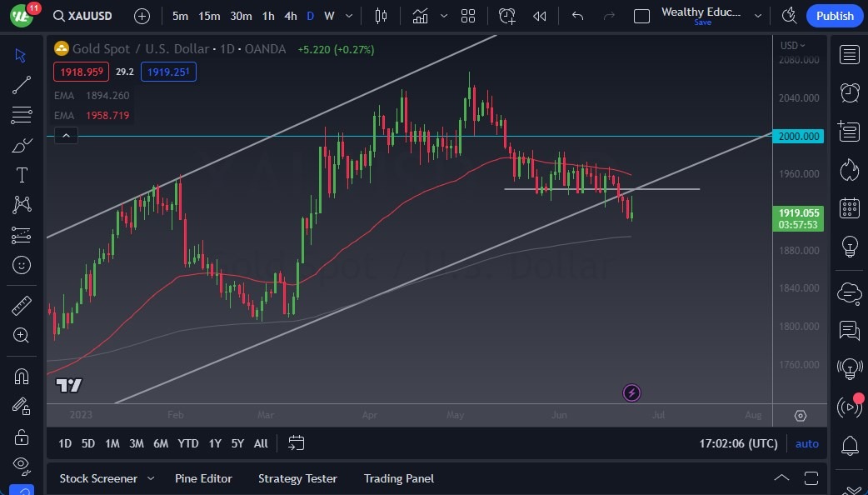Toggle magnet mode for drawings

21,377
